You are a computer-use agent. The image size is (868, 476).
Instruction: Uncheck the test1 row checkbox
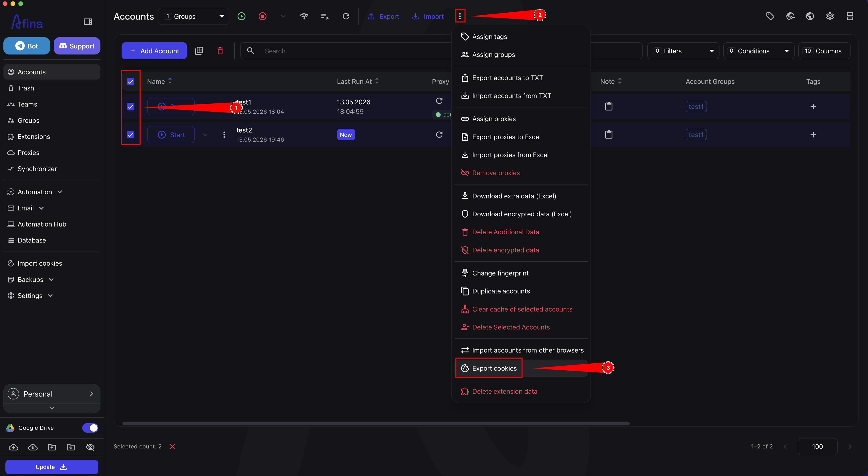[x=130, y=107]
